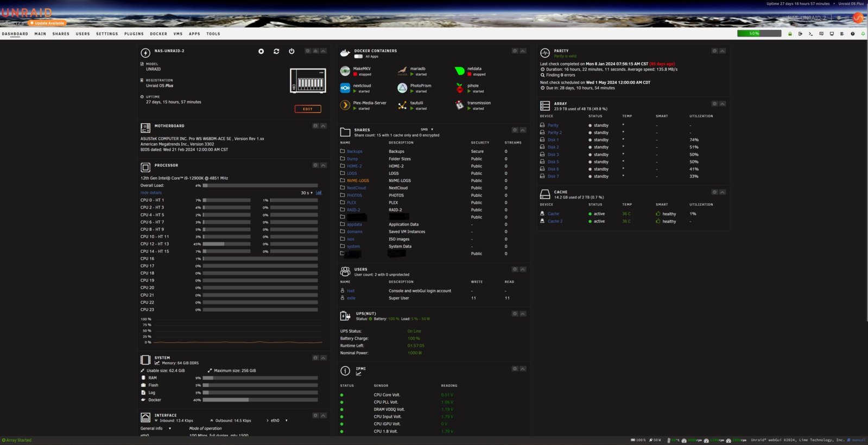Click the logout icon in top toolbar
This screenshot has height=445, width=868.
(x=800, y=34)
